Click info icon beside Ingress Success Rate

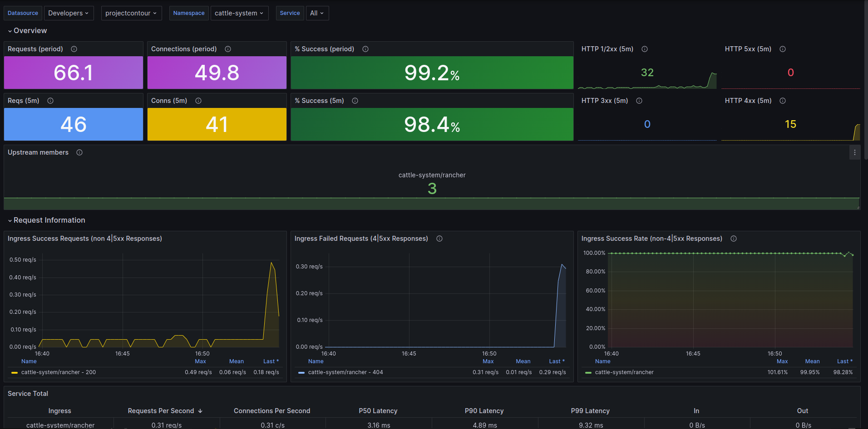click(734, 239)
